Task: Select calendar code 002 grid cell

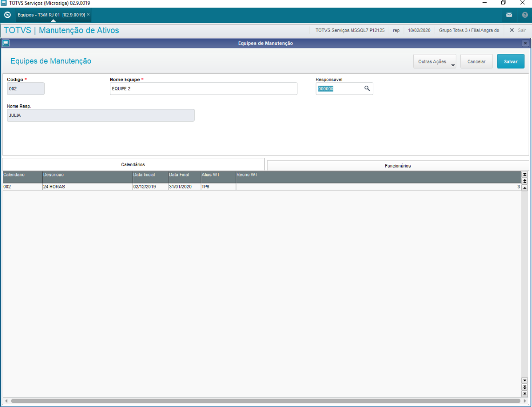Action: tap(22, 187)
